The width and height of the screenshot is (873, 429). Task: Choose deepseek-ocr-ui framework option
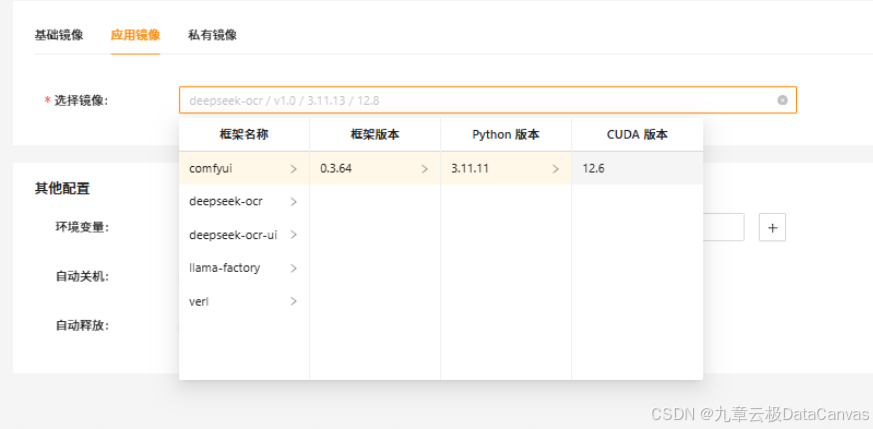tap(244, 235)
